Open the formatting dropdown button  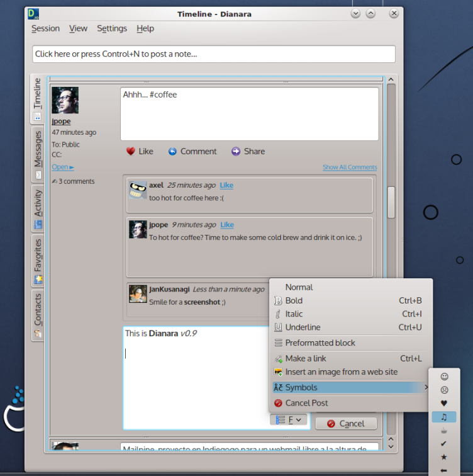289,420
